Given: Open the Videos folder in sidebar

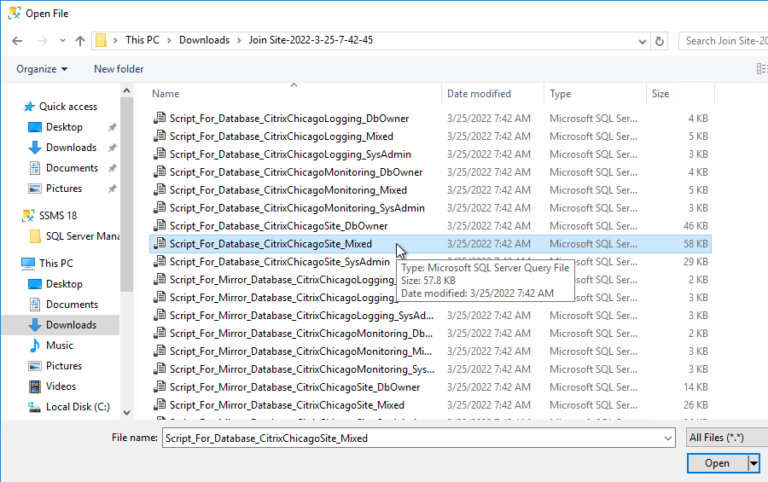Looking at the screenshot, I should point(60,386).
